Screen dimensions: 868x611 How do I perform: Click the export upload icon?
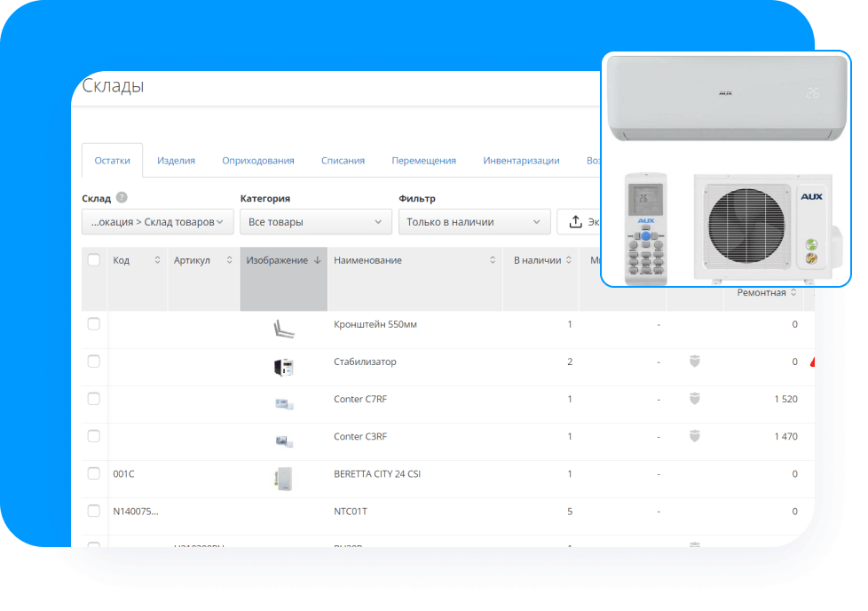tap(575, 222)
